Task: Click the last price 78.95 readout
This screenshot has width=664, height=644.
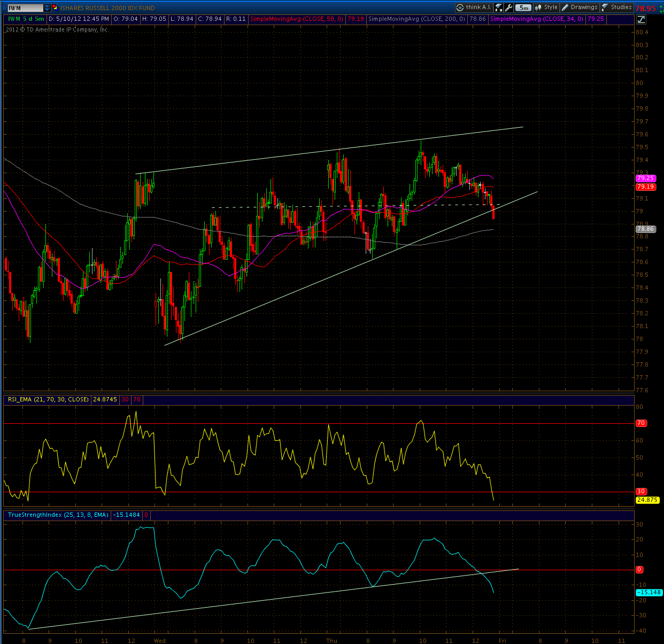Action: (645, 9)
